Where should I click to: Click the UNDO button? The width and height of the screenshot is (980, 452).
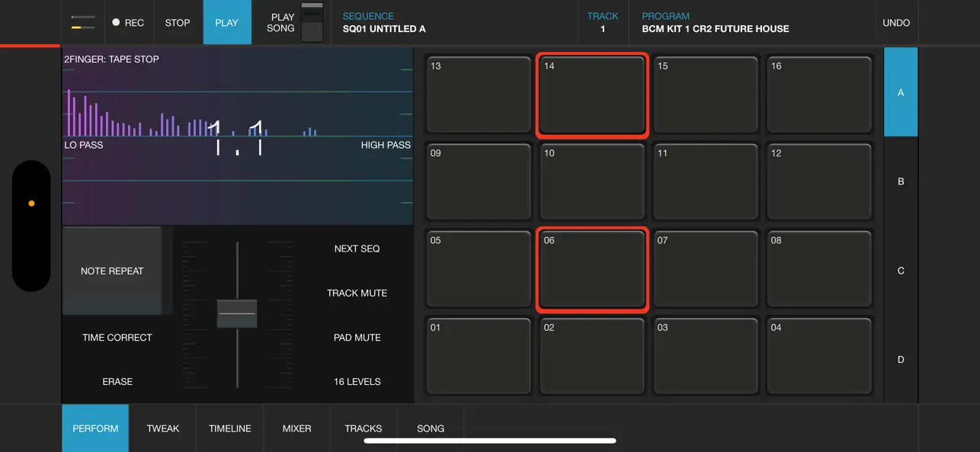896,22
